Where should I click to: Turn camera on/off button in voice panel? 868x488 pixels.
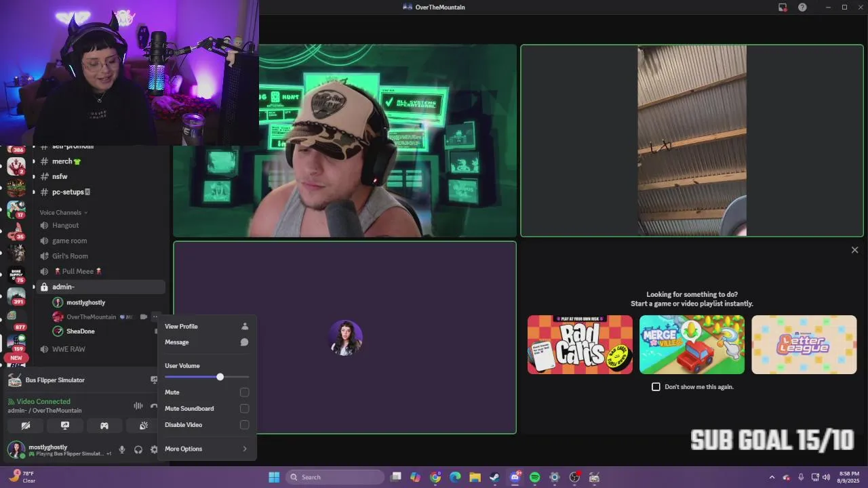(26, 426)
